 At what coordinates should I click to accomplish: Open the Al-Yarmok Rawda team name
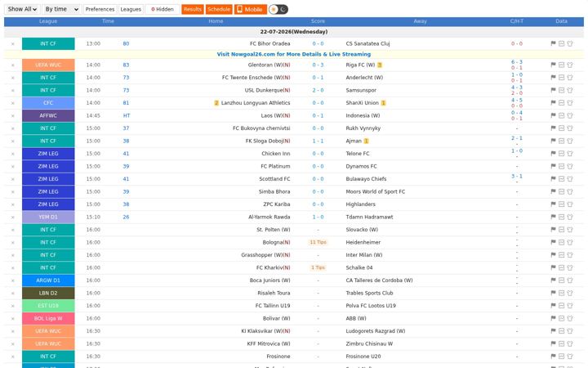click(269, 217)
